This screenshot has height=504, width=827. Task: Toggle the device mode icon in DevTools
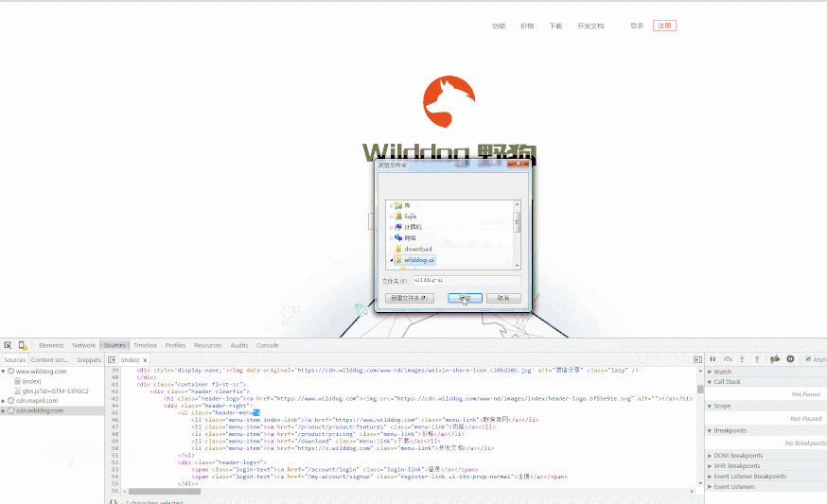click(23, 345)
